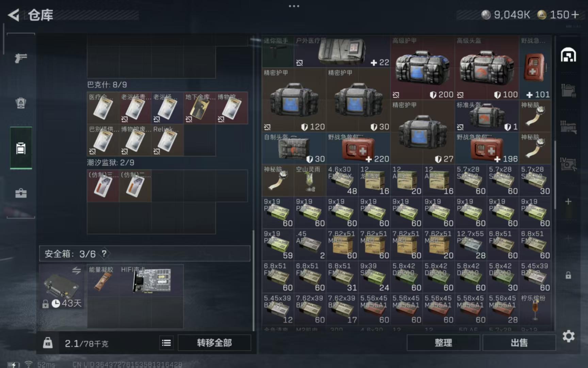588x368 pixels.
Task: Select the 博物馆废 keycard
Action: tap(135, 140)
